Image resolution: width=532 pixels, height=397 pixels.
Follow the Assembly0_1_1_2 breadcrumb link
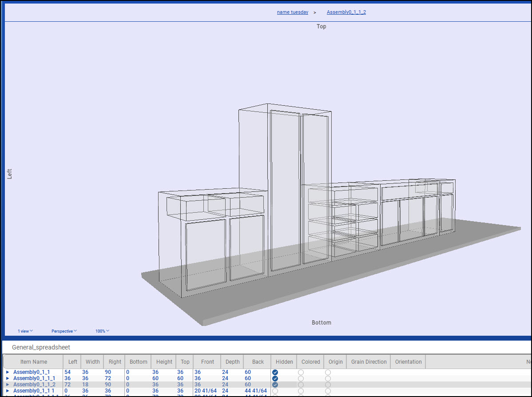click(x=346, y=12)
